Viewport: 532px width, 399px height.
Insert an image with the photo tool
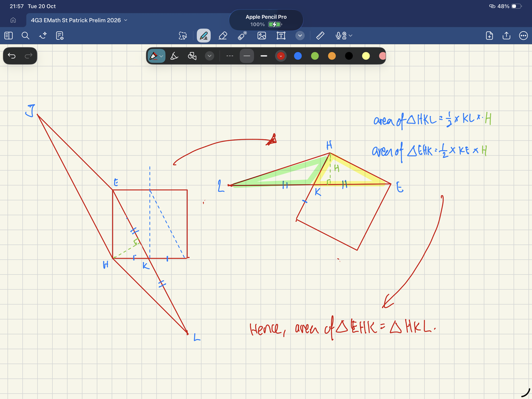click(262, 36)
